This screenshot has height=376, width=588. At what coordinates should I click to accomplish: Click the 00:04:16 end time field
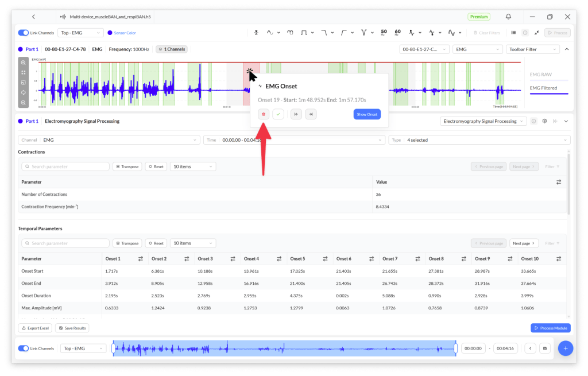[505, 348]
